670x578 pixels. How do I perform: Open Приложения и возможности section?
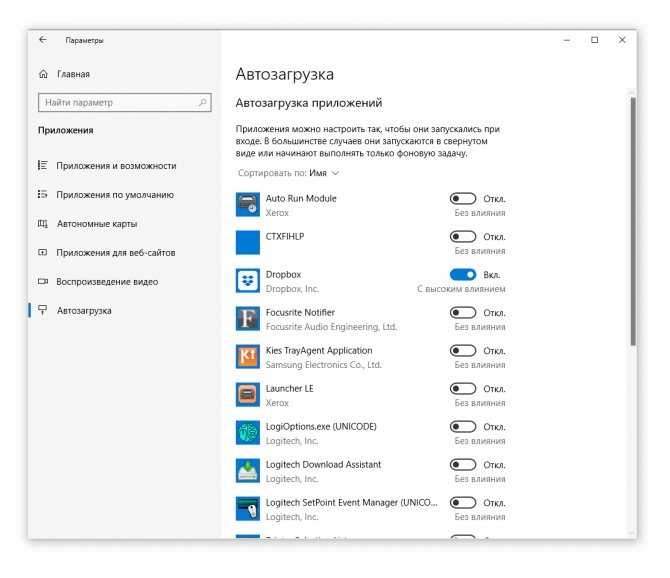(116, 166)
